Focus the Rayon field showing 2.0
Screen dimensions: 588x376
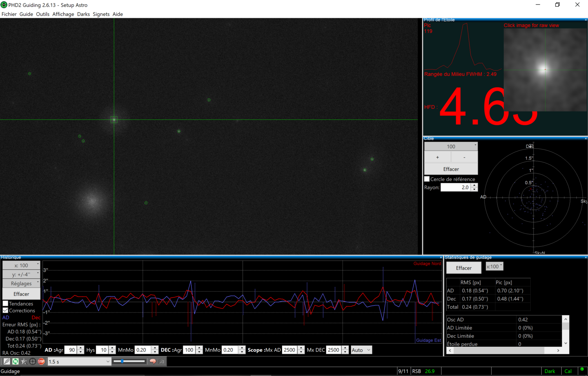pos(456,188)
